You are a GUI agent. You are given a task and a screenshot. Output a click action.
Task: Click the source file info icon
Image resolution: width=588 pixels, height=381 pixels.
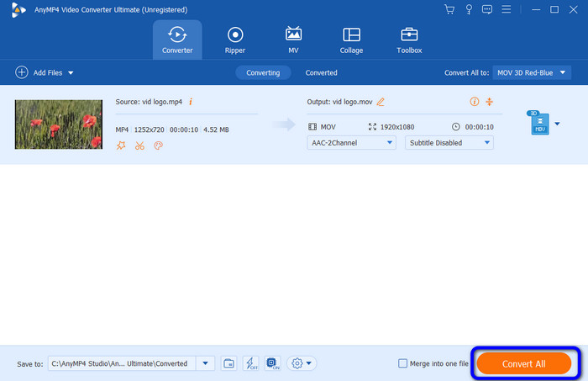tap(191, 102)
